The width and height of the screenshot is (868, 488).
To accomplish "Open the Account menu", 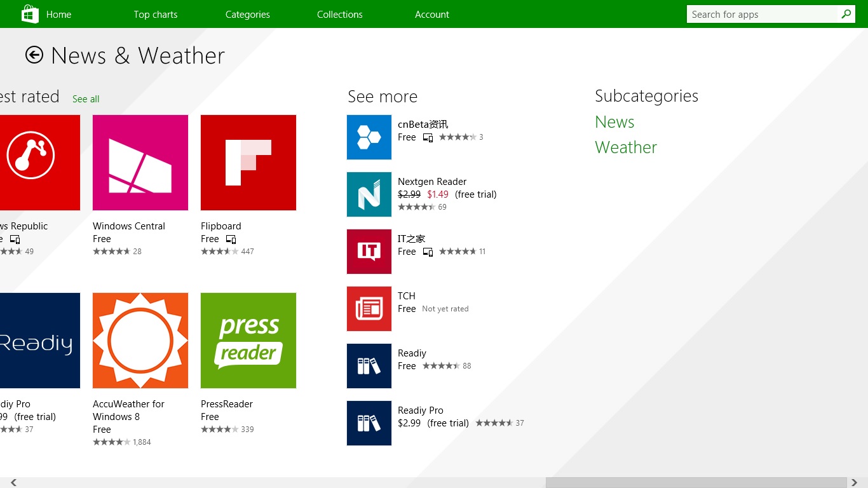I will 432,14.
